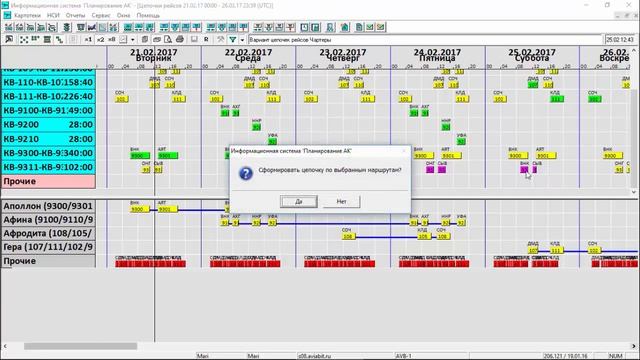Open the dropdown arrow beside the filter funnel

242,40
